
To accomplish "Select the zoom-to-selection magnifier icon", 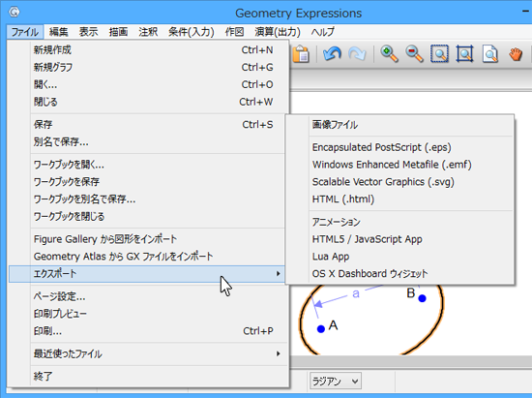I will (x=439, y=54).
